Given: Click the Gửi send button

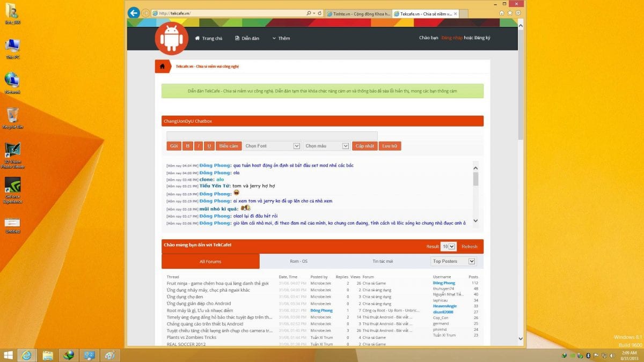Looking at the screenshot, I should (x=174, y=146).
